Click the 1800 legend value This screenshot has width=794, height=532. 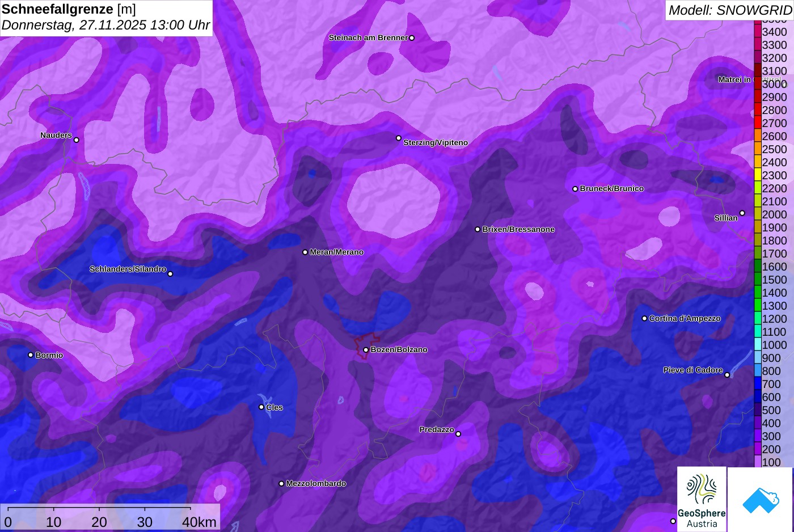tap(774, 240)
